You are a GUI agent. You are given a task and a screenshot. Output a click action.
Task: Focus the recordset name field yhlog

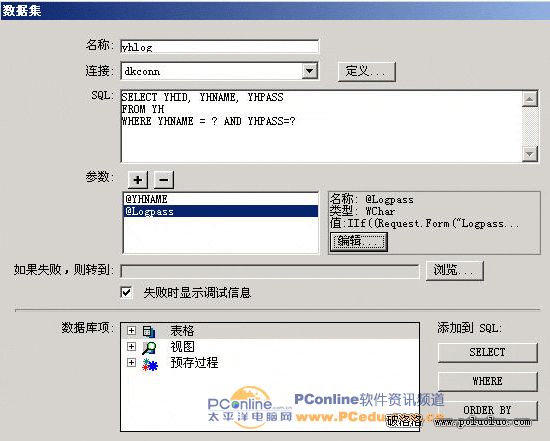point(220,47)
